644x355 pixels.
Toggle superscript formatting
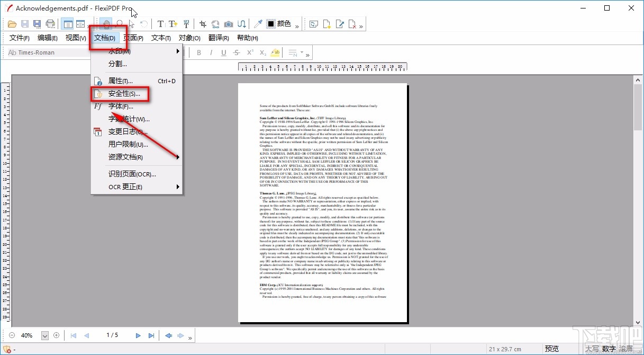tap(250, 52)
